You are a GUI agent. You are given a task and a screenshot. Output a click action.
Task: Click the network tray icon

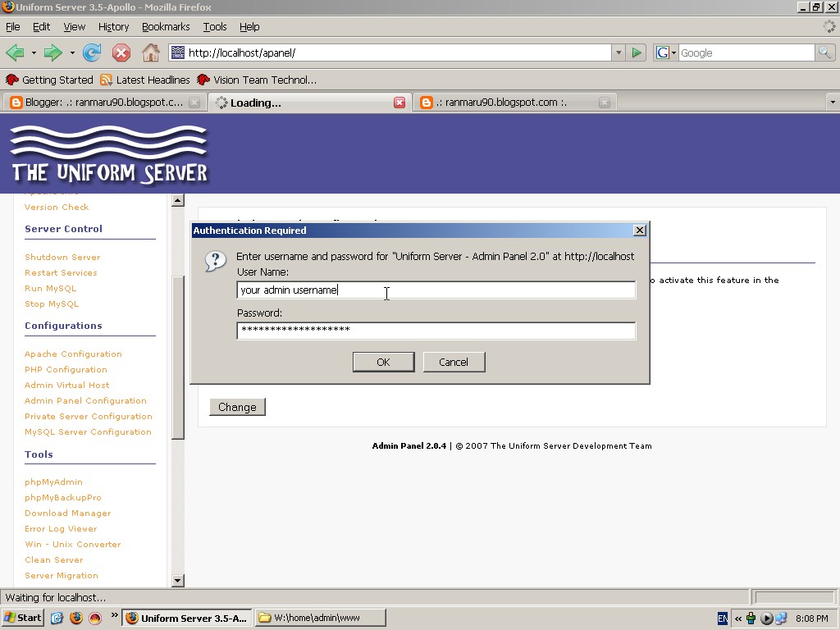781,619
